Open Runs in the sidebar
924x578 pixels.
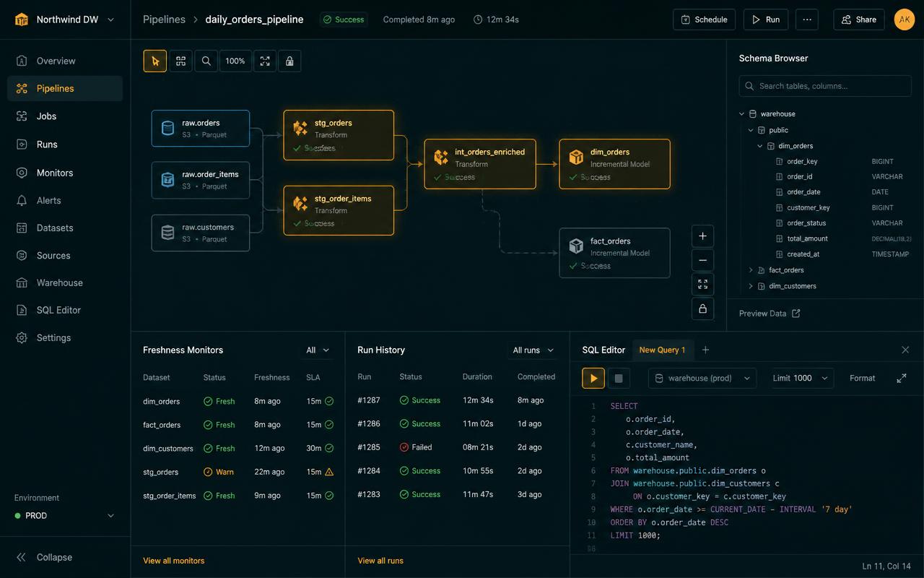[x=65, y=144]
